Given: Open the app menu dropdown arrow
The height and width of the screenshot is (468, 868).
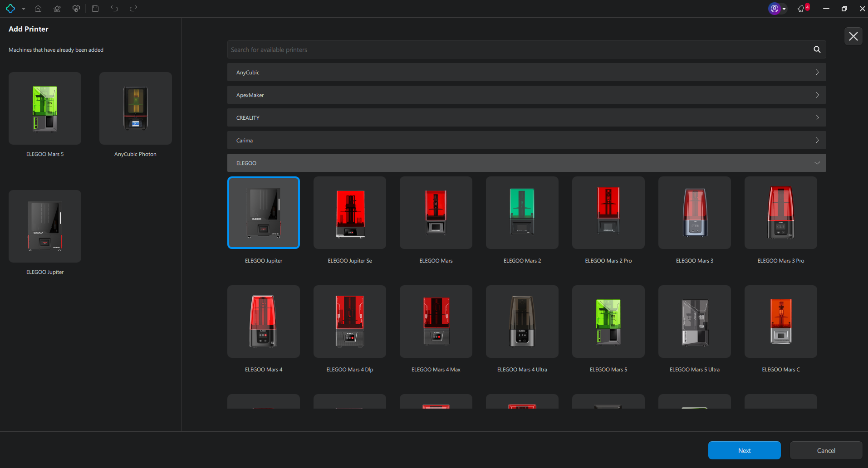Looking at the screenshot, I should [x=24, y=9].
